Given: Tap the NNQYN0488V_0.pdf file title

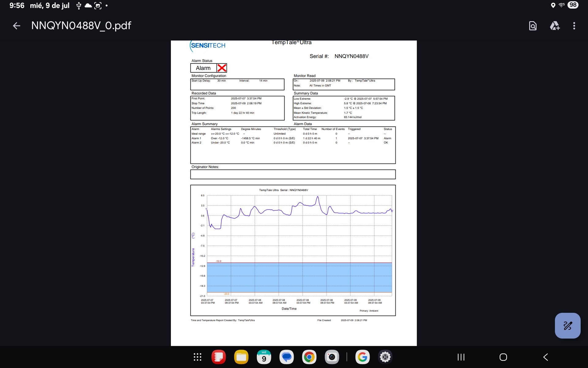Looking at the screenshot, I should pyautogui.click(x=81, y=25).
